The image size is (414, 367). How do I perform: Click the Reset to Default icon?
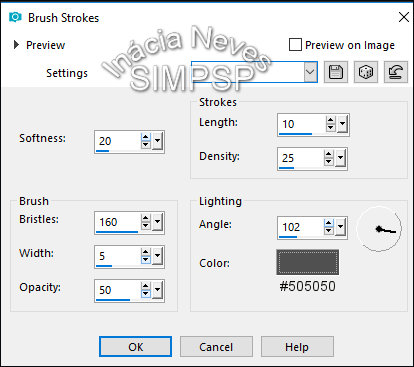[x=396, y=72]
